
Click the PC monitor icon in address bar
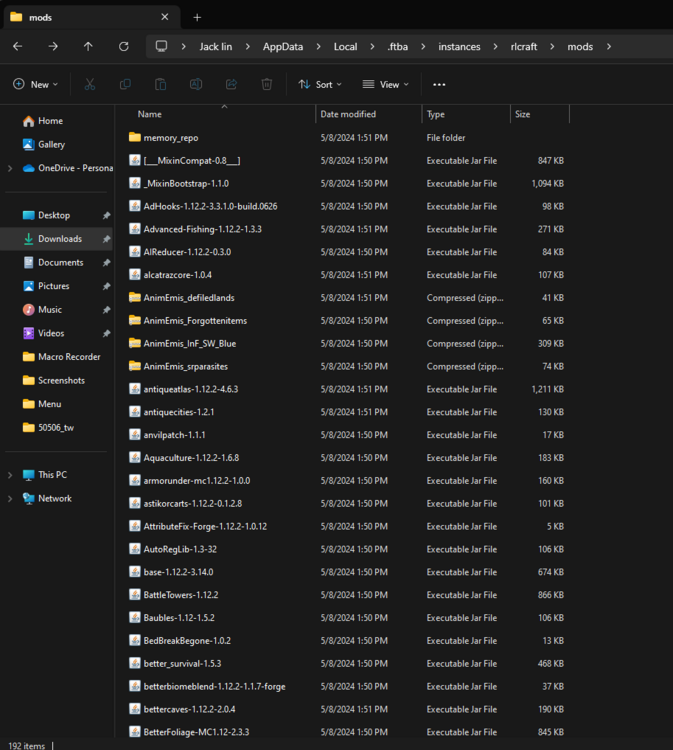click(162, 46)
